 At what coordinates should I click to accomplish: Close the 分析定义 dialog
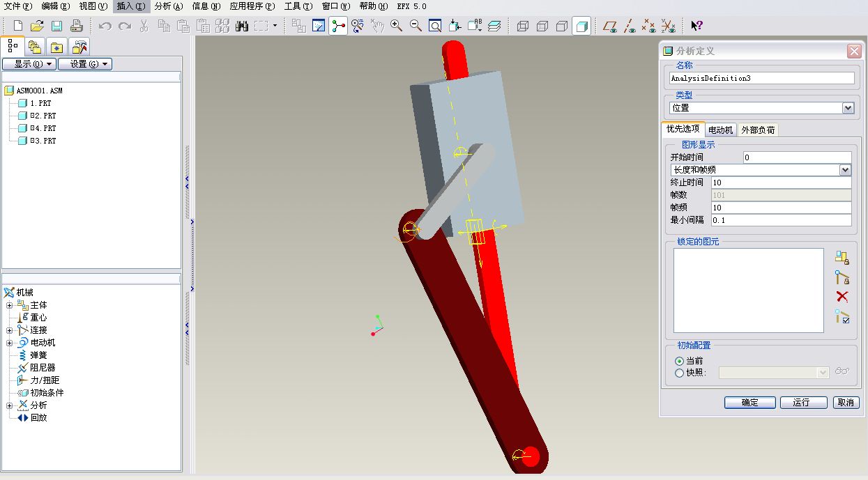tap(853, 52)
